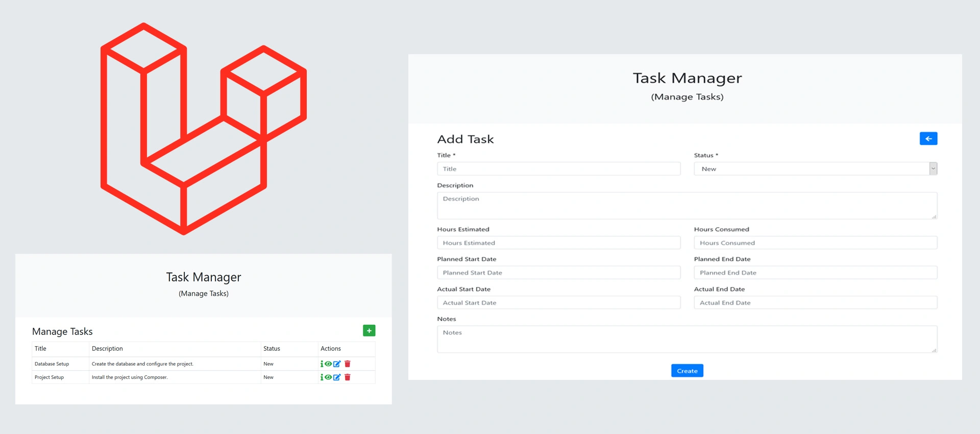This screenshot has width=980, height=434.
Task: Click the Planned Start Date field
Action: click(559, 273)
